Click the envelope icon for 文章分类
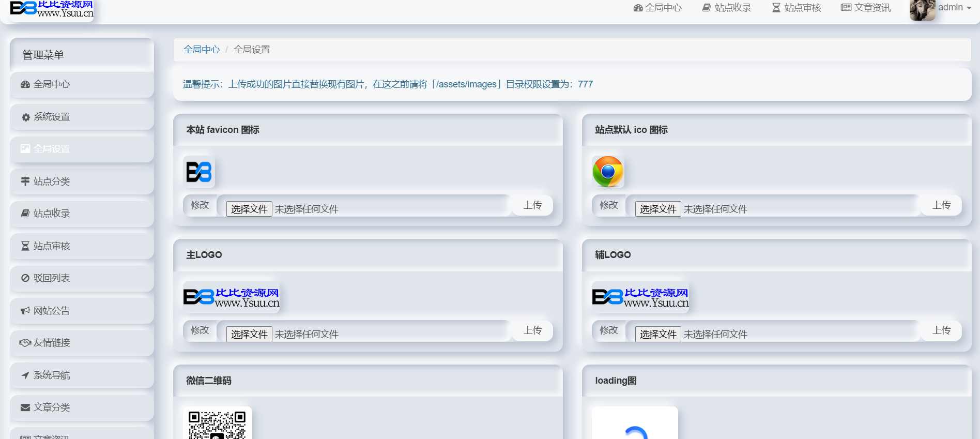The image size is (980, 439). tap(25, 407)
